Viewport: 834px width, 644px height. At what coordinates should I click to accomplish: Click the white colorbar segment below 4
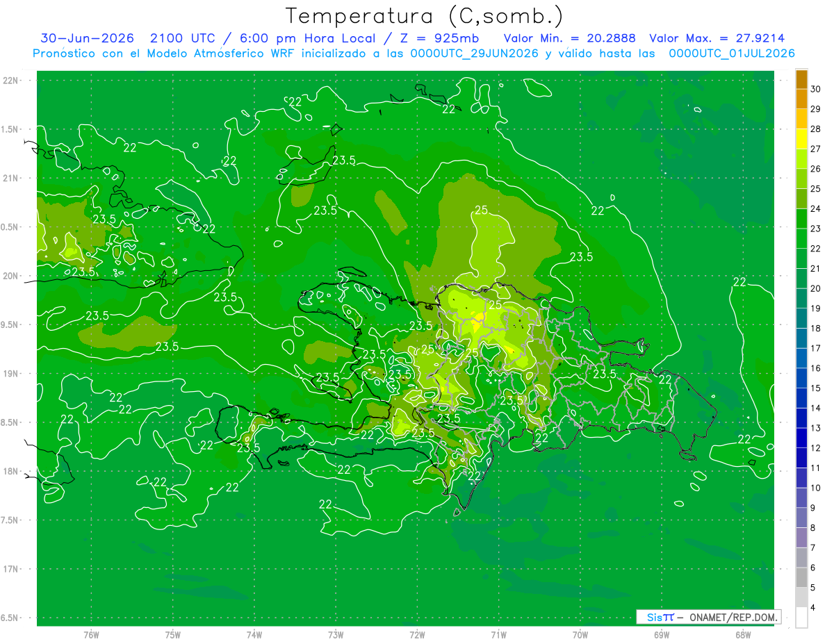801,618
